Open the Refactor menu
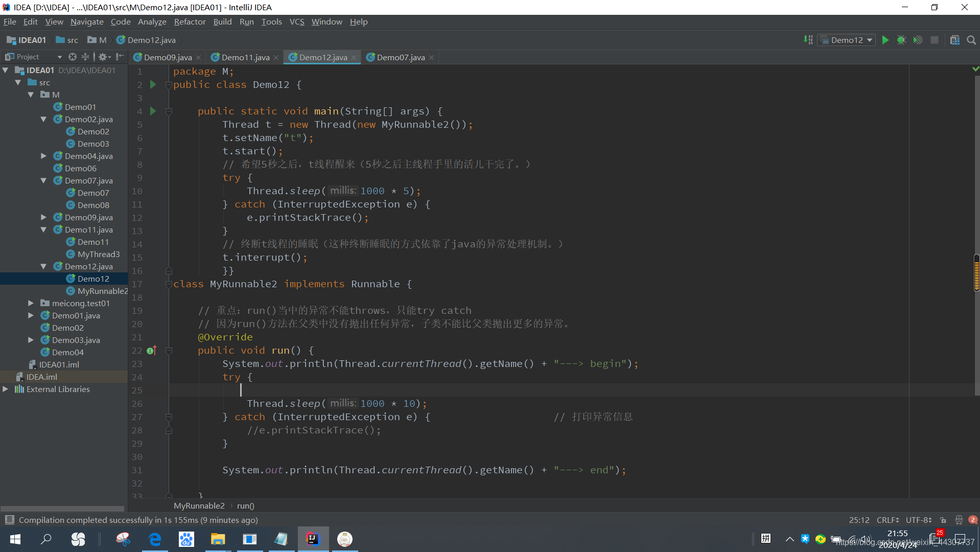The image size is (980, 552). pyautogui.click(x=190, y=22)
